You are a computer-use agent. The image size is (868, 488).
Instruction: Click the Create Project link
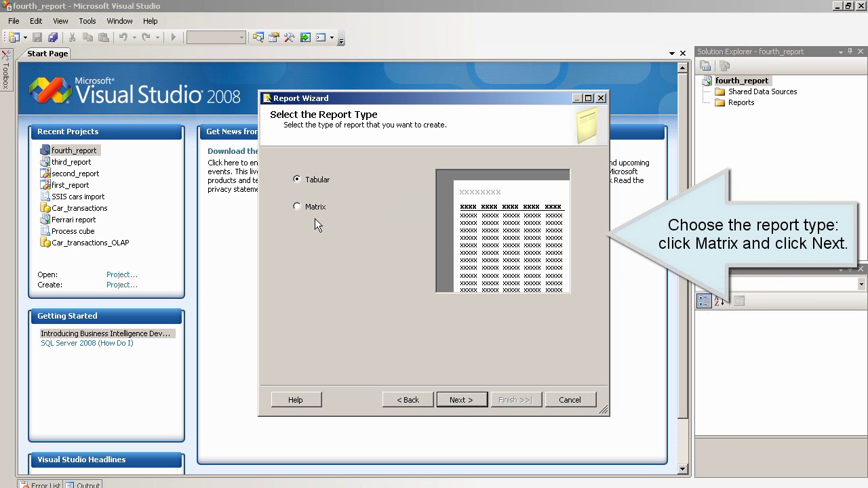(x=122, y=285)
